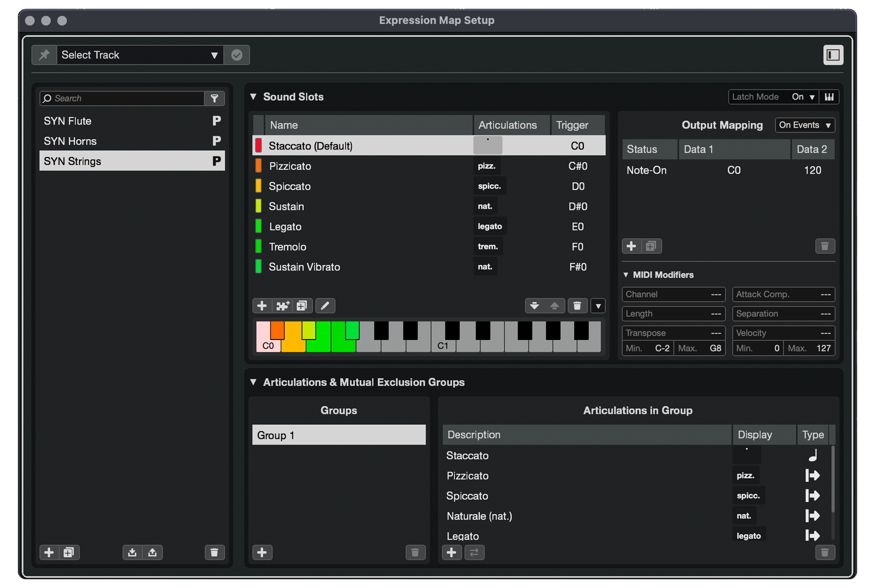Move the selected sound slot down with the arrow
This screenshot has width=876, height=588.
(x=534, y=306)
